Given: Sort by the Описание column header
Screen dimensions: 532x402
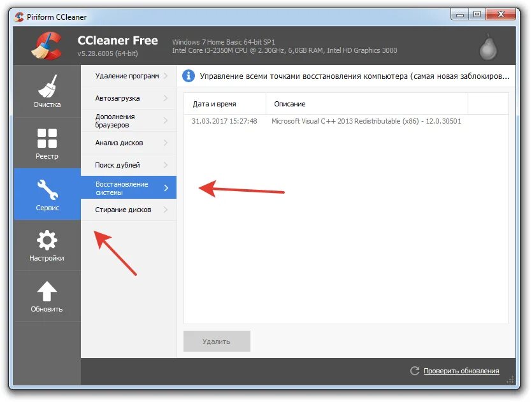Looking at the screenshot, I should (367, 104).
